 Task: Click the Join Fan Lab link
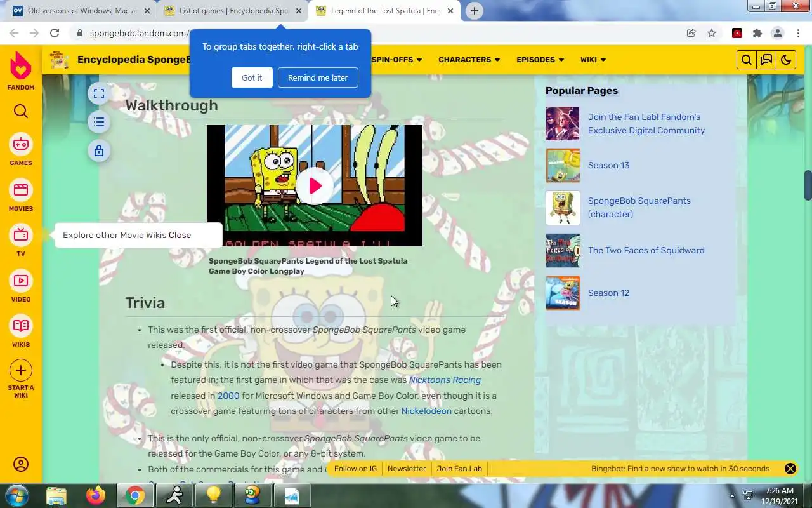pyautogui.click(x=459, y=469)
